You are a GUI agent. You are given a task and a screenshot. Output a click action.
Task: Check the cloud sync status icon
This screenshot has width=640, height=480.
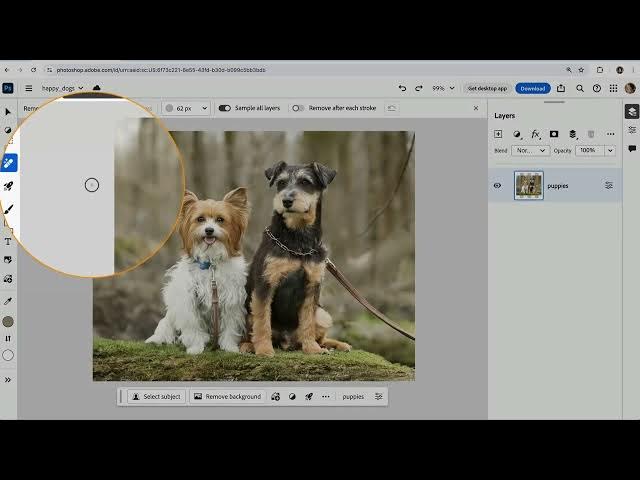(97, 88)
